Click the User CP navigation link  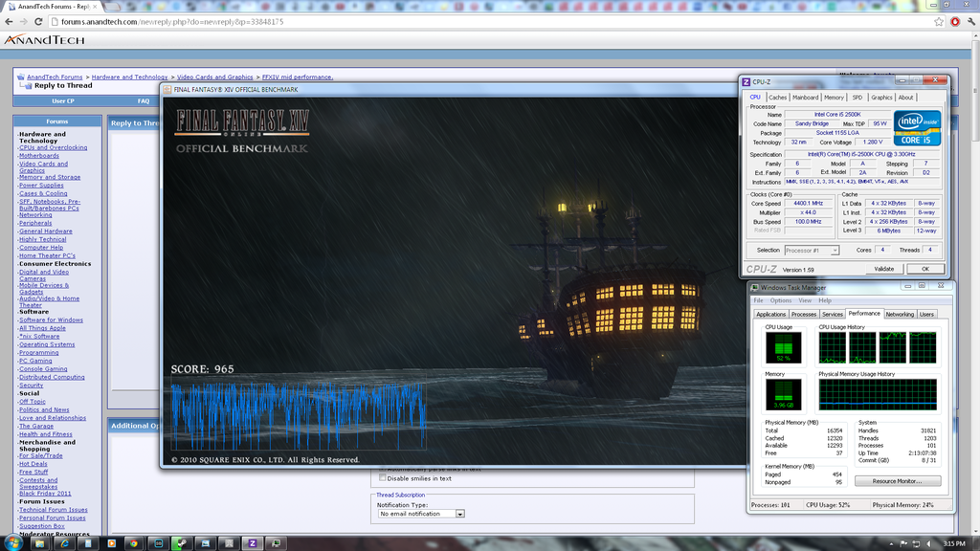(x=62, y=100)
